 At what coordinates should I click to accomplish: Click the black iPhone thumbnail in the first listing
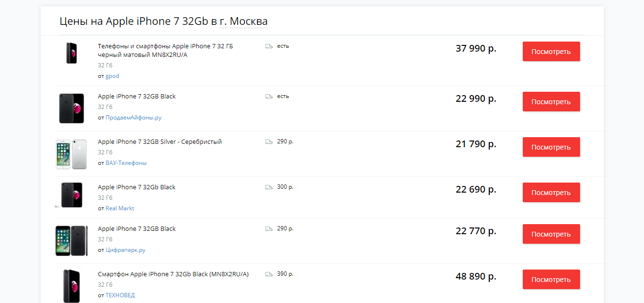71,54
